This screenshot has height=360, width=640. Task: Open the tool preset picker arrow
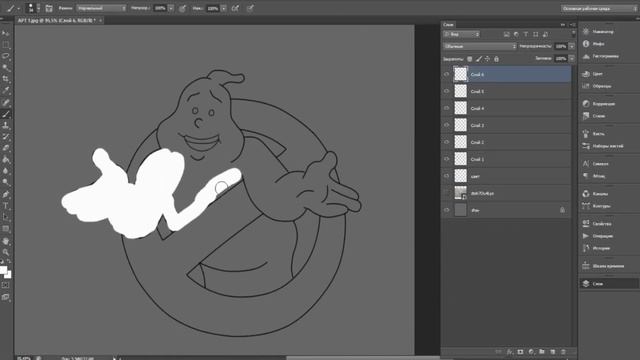[18, 8]
